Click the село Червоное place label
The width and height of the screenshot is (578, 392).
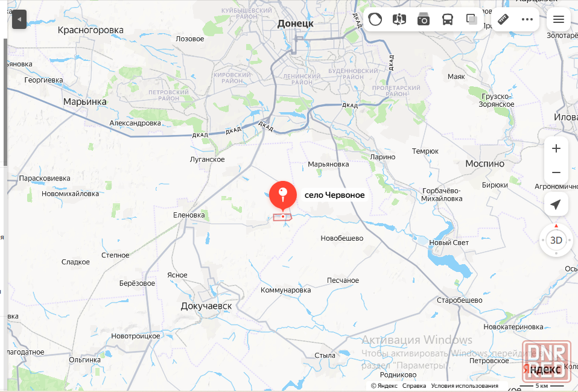(x=334, y=195)
